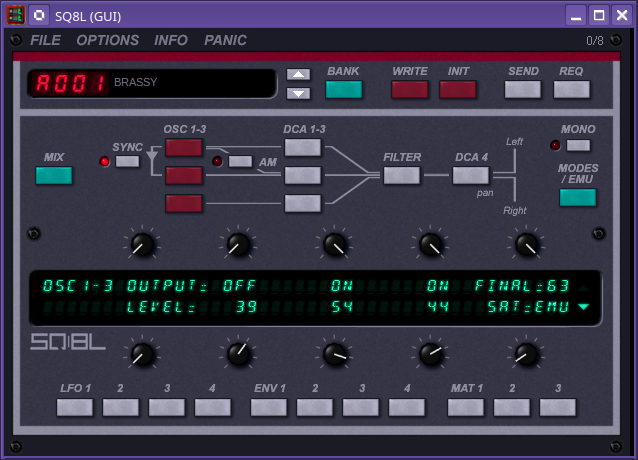Click the SEND button
Viewport: 638px width, 460px height.
523,90
